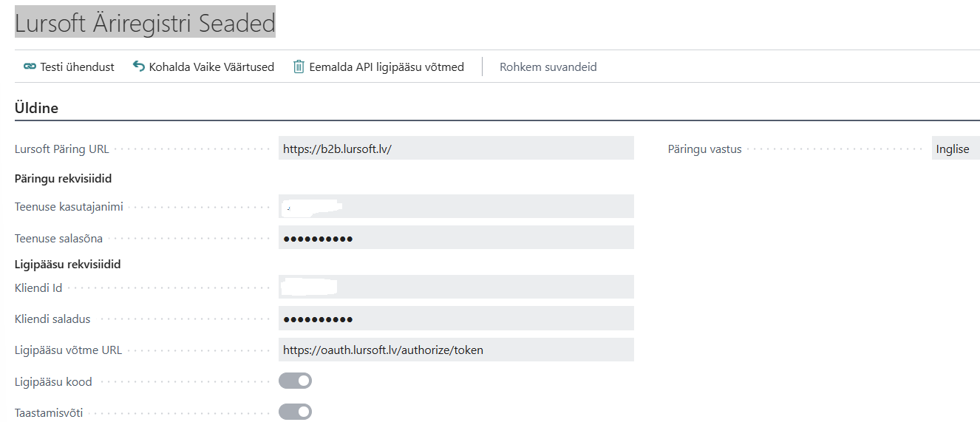Collapse the Üldine section header
Viewport: 980px width, 422px height.
(x=36, y=108)
